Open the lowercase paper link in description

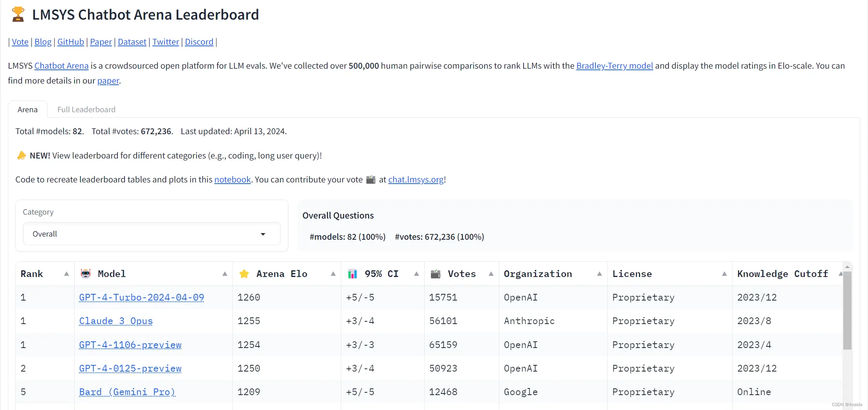108,81
